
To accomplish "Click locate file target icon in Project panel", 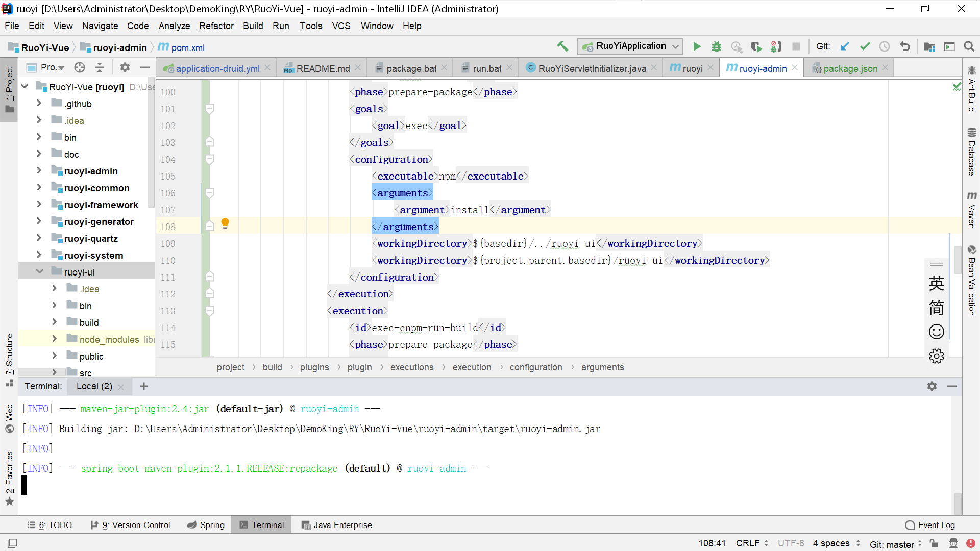I will (x=80, y=67).
